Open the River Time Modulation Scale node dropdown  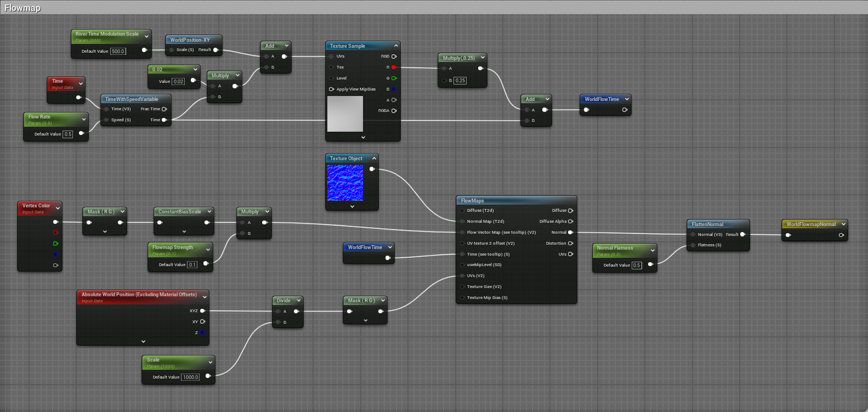146,36
